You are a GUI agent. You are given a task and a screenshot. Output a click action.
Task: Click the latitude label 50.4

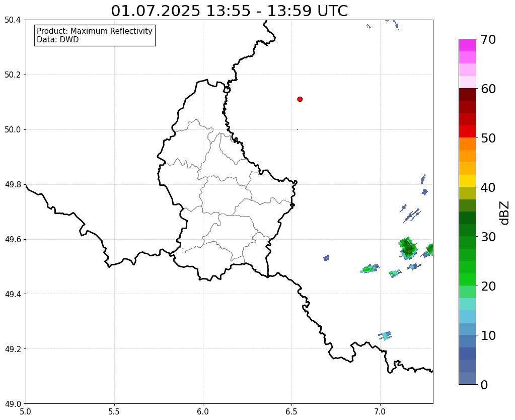[x=13, y=20]
